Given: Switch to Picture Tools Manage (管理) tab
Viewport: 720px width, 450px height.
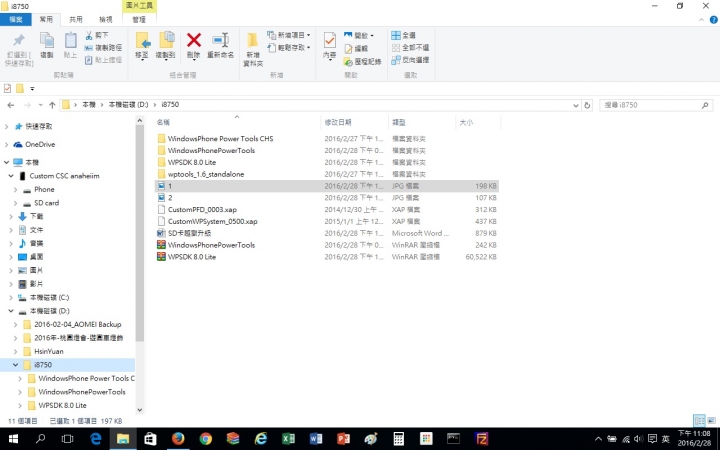Looking at the screenshot, I should [x=139, y=19].
